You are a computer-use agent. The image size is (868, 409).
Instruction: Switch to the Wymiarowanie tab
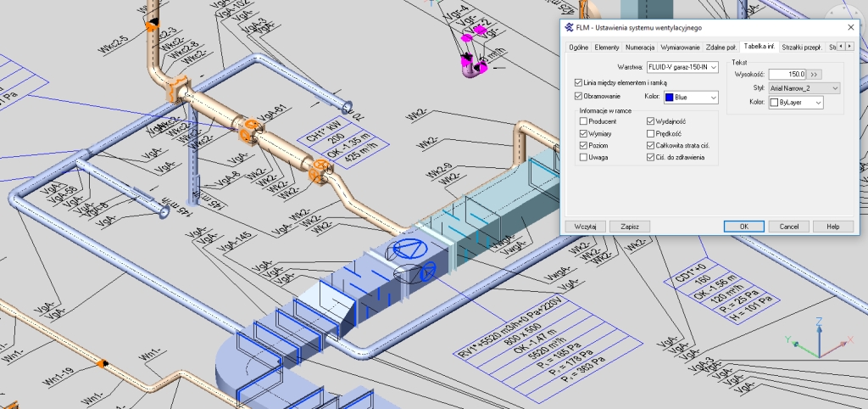point(679,47)
